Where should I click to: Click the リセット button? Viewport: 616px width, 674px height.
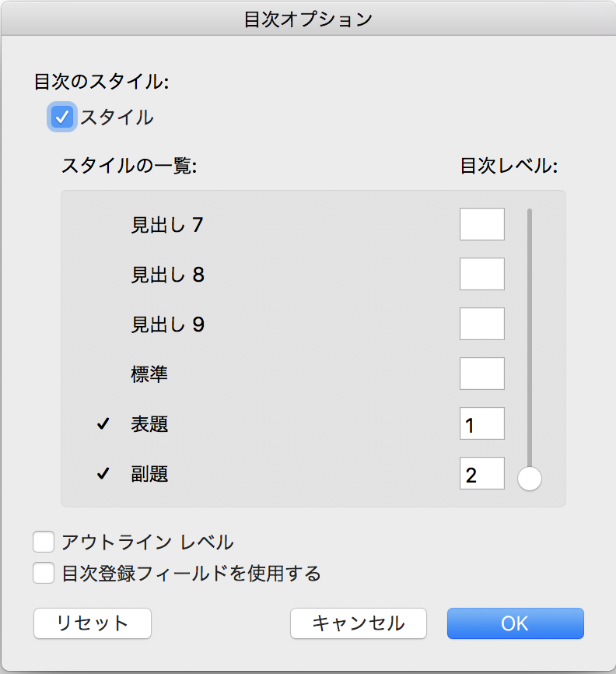pos(93,623)
